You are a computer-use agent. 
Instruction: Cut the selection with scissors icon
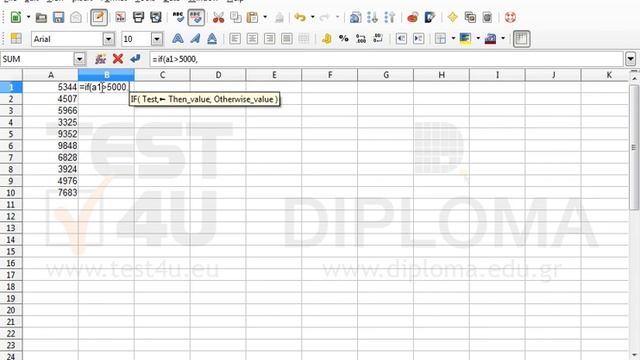(x=218, y=18)
